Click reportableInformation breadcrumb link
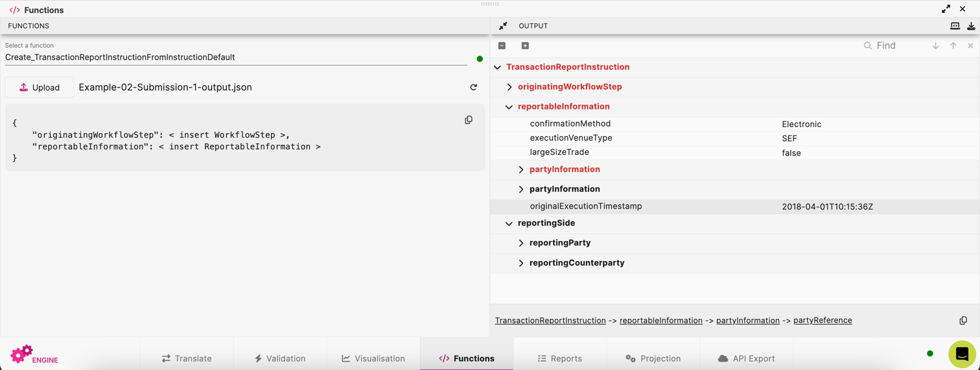The image size is (980, 370). pyautogui.click(x=661, y=321)
